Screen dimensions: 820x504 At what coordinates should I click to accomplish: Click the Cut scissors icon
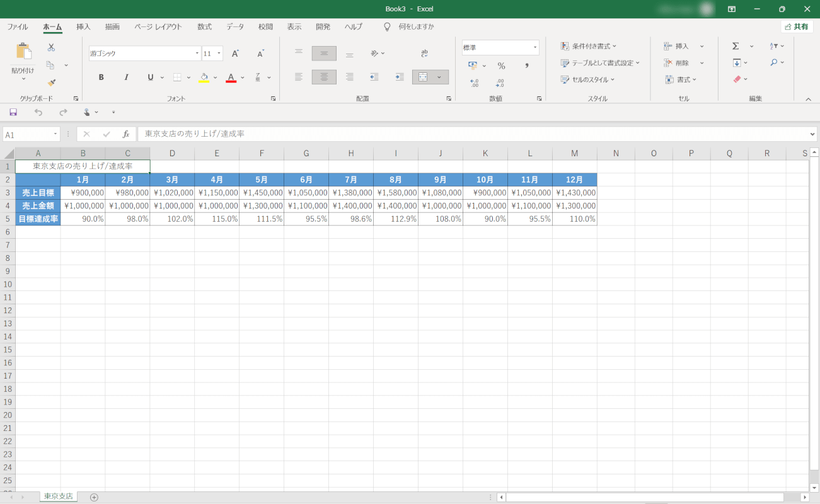click(x=52, y=47)
